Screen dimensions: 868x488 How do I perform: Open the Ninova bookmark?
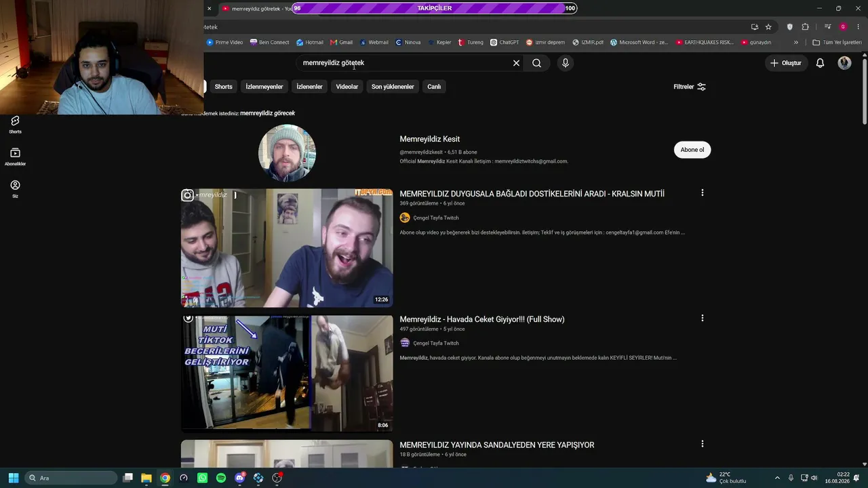[x=408, y=42]
